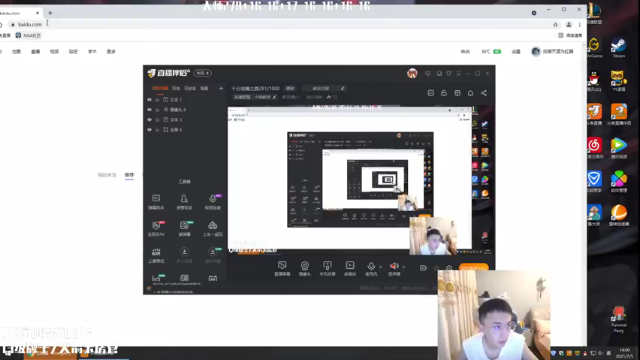Mute the speaker icon in bottom toolbar
This screenshot has width=640, height=360.
coord(394,269)
